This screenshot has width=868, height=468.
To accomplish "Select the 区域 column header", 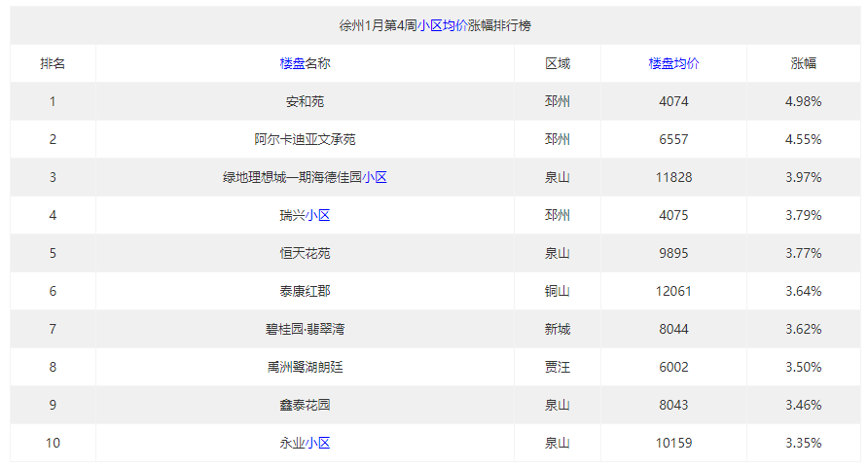I will 558,63.
